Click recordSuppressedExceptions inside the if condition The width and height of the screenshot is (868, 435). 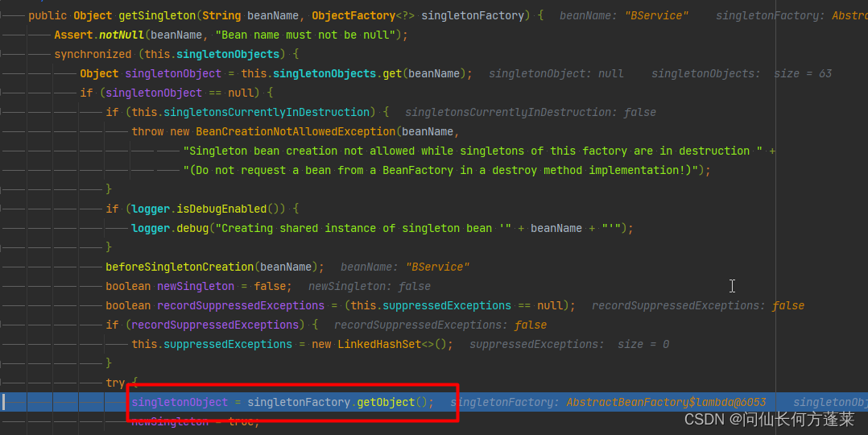point(215,325)
